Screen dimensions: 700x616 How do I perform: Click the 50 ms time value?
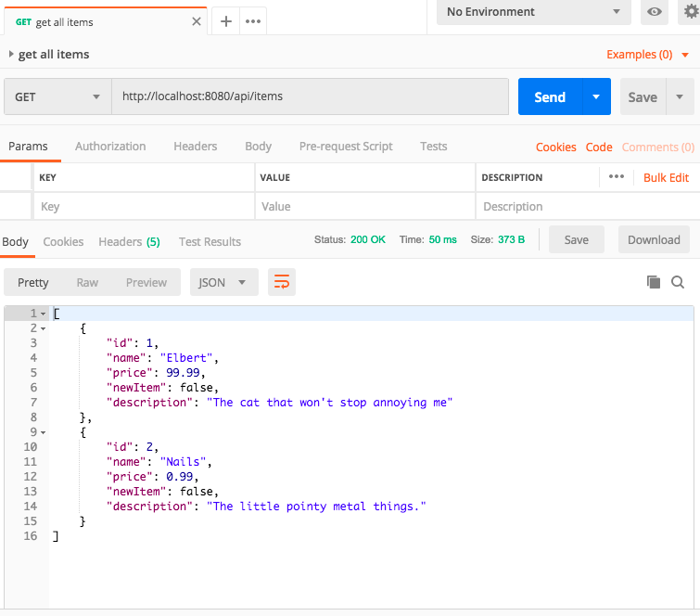click(x=442, y=239)
